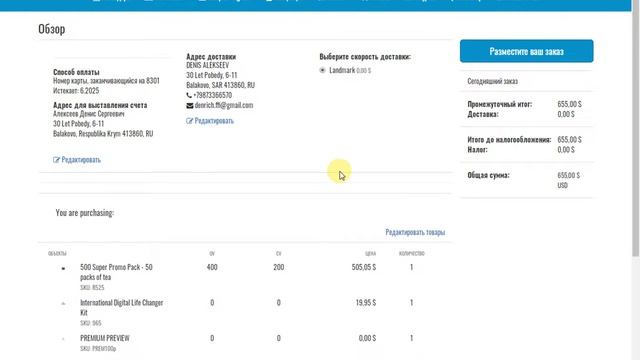This screenshot has width=640, height=360.
Task: Click the email address denrich.ffi@gmail.com
Action: (224, 105)
